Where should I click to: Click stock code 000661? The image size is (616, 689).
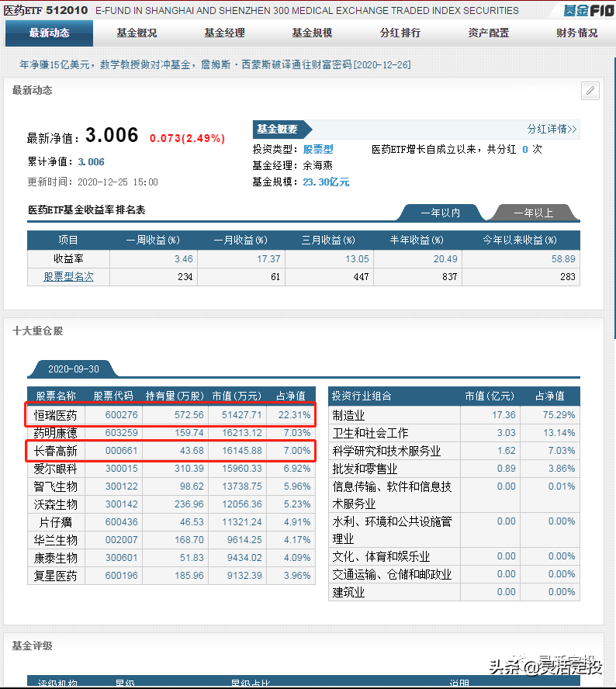(x=121, y=450)
